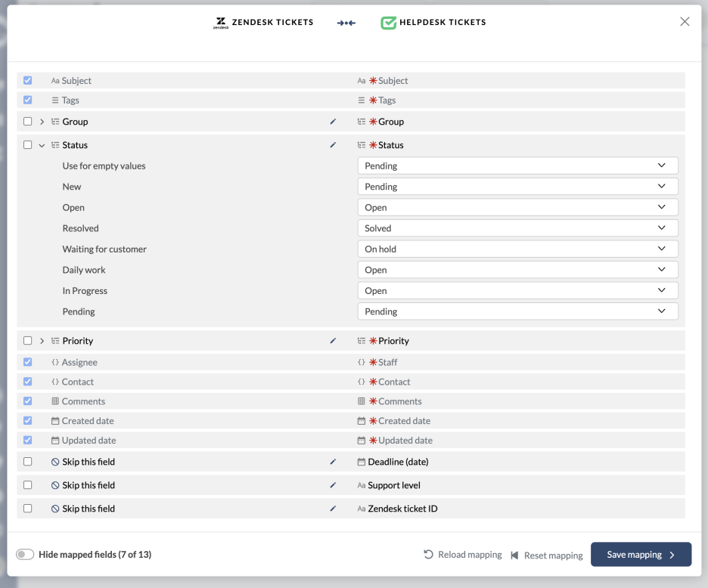Click the Aa icon beside Support level
This screenshot has width=708, height=588.
coord(362,485)
